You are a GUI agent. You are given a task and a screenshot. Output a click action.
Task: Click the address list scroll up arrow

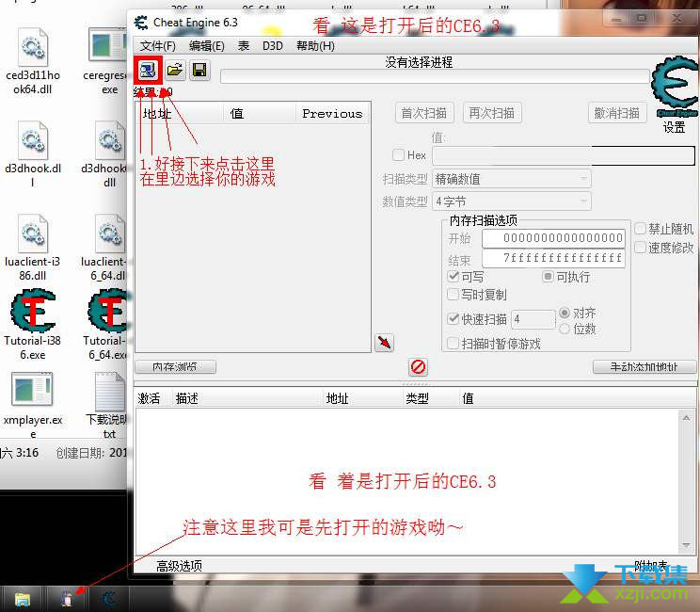pos(686,418)
